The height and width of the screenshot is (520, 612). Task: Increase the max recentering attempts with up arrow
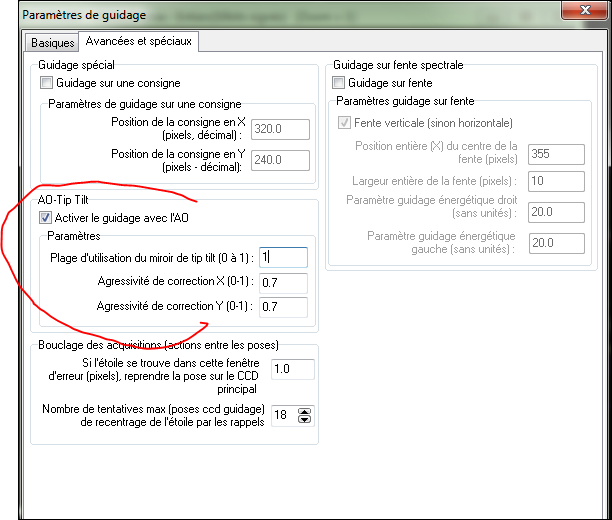pyautogui.click(x=305, y=410)
